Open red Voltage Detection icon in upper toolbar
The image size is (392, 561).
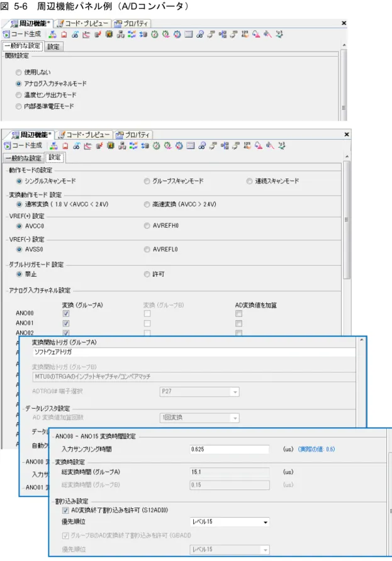64,35
